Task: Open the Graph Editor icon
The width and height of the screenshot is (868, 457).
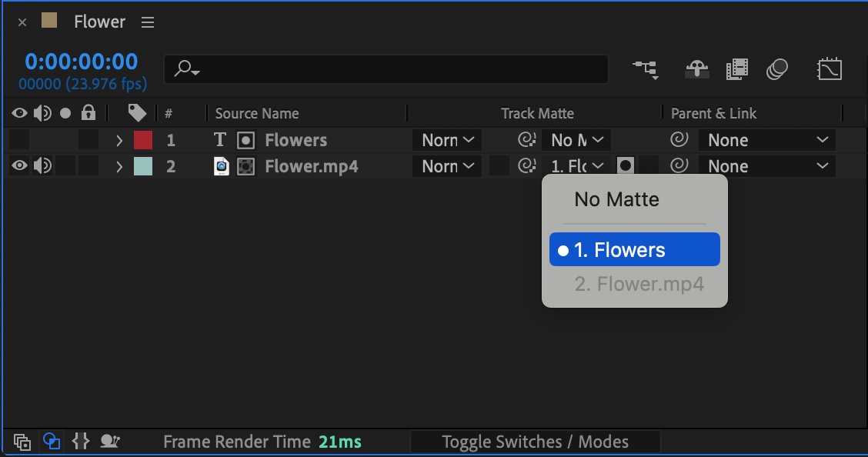Action: point(829,70)
